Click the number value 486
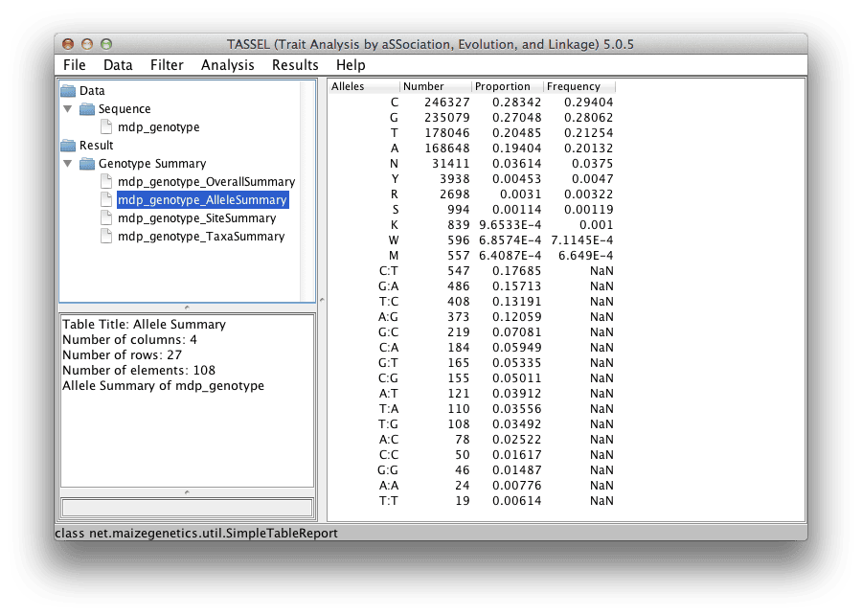862x616 pixels. coord(459,286)
